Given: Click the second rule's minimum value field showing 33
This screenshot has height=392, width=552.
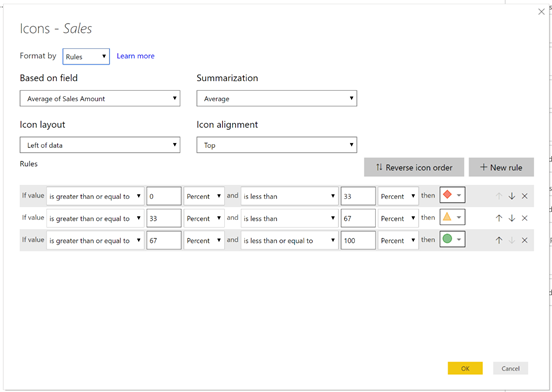Looking at the screenshot, I should [x=164, y=218].
